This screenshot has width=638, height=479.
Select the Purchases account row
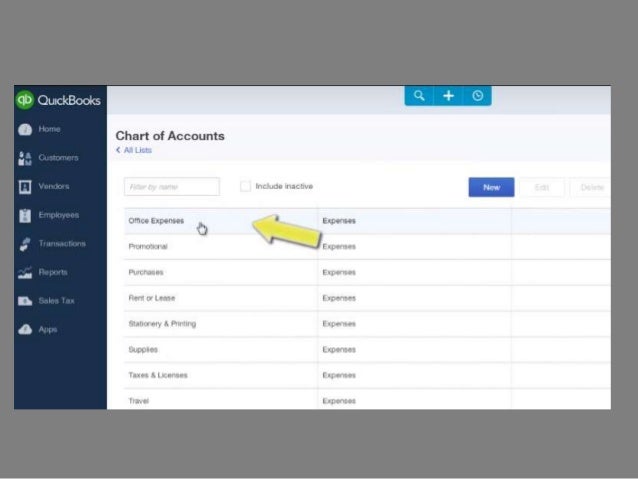(x=367, y=272)
